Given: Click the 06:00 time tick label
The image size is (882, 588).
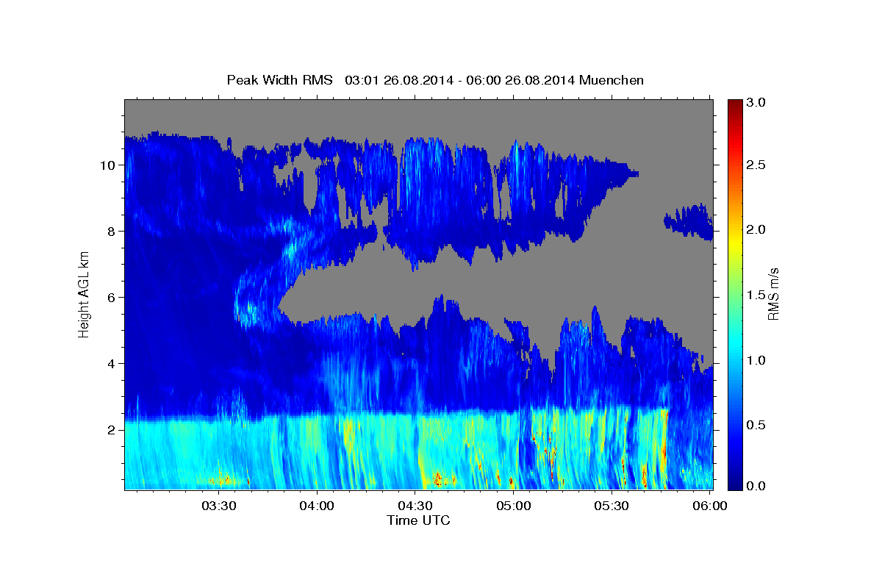Looking at the screenshot, I should click(x=710, y=506).
